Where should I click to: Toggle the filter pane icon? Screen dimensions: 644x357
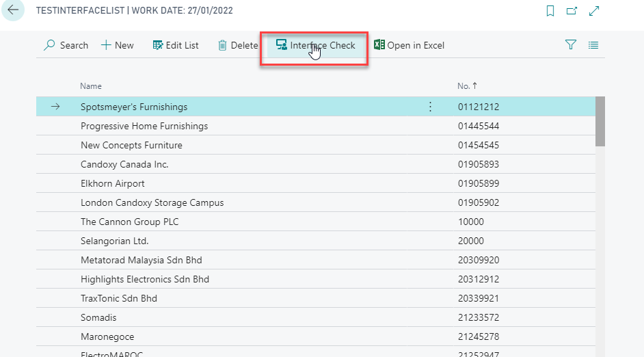click(571, 45)
